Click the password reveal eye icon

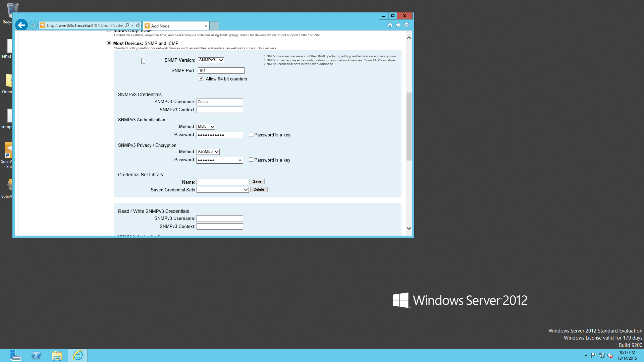tap(240, 161)
